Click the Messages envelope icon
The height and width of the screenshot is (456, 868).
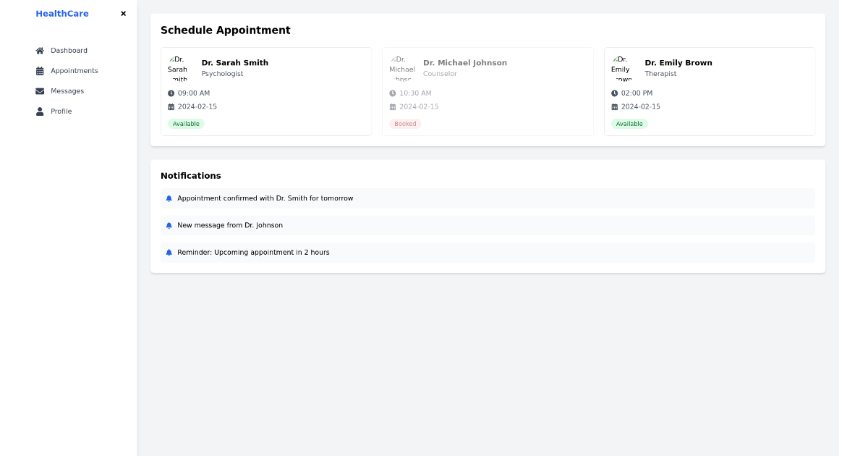pos(40,91)
